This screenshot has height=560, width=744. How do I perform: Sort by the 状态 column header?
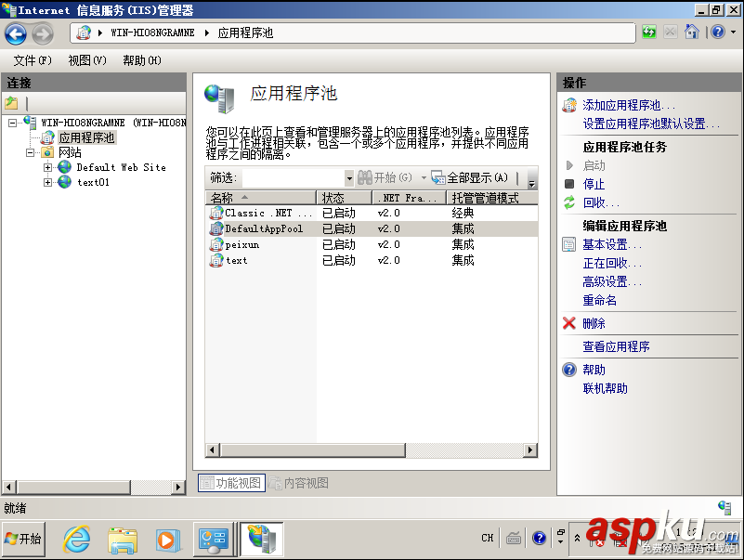[344, 198]
